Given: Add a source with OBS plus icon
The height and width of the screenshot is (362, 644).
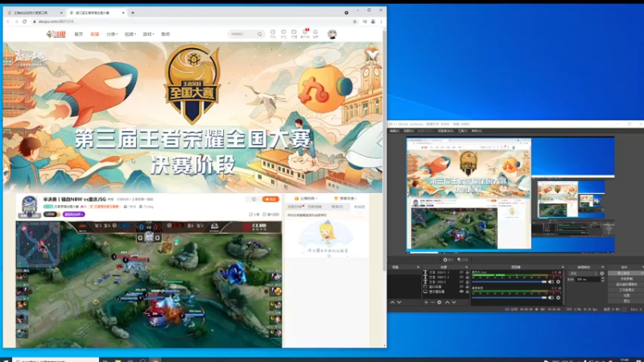Looking at the screenshot, I should click(x=426, y=302).
